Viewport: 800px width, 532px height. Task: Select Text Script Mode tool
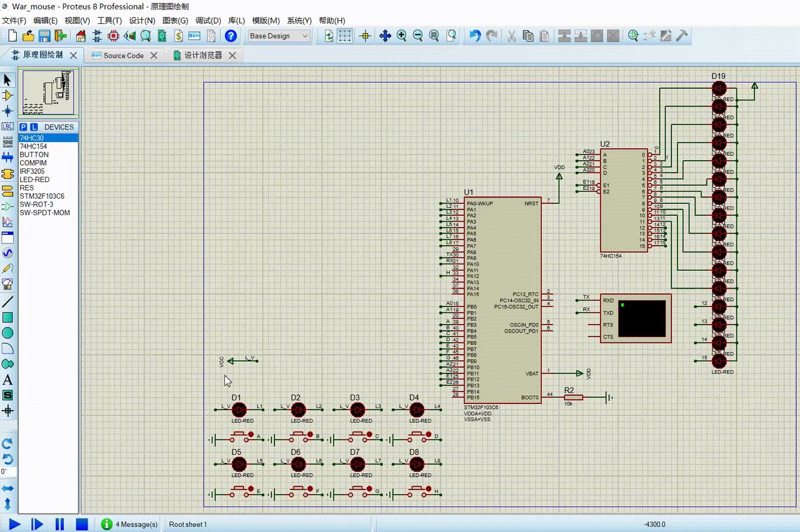7,142
